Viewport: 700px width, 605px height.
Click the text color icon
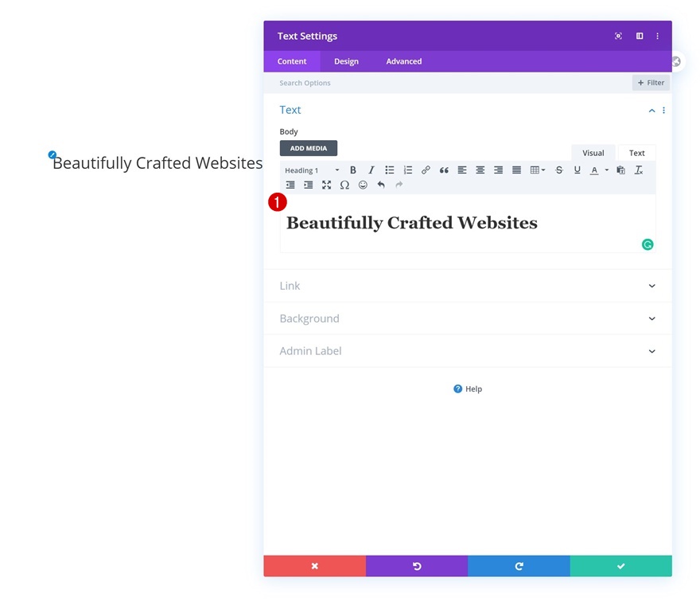[x=594, y=170]
